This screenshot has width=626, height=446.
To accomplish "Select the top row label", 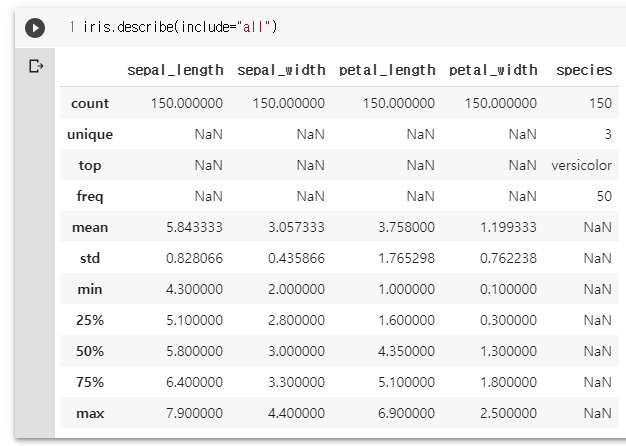I will tap(90, 165).
